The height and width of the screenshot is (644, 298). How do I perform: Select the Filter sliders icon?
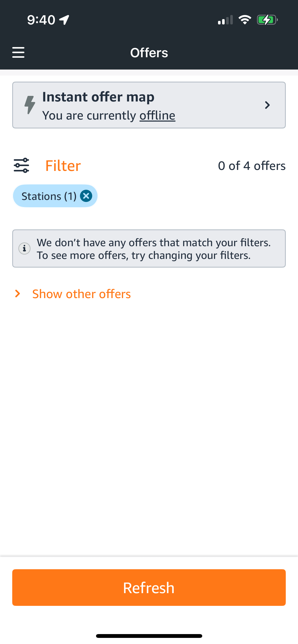[x=22, y=165]
